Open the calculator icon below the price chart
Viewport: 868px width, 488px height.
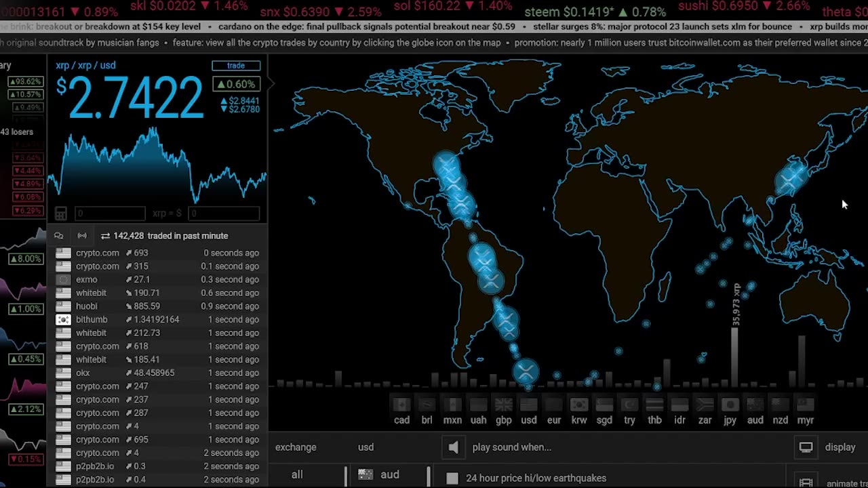60,213
